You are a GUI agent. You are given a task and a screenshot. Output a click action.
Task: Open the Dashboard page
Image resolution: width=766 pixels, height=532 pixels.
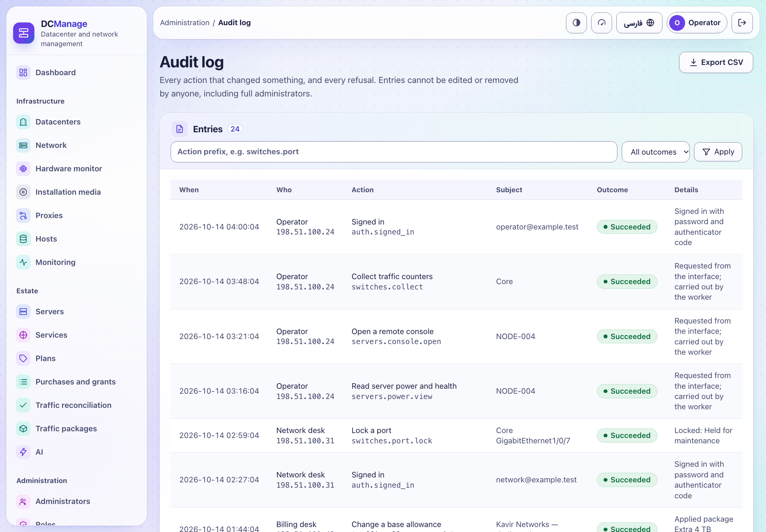tap(76, 72)
